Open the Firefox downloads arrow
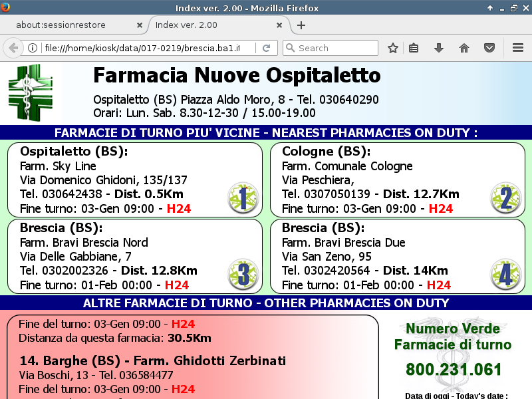532x399 pixels. pos(439,48)
